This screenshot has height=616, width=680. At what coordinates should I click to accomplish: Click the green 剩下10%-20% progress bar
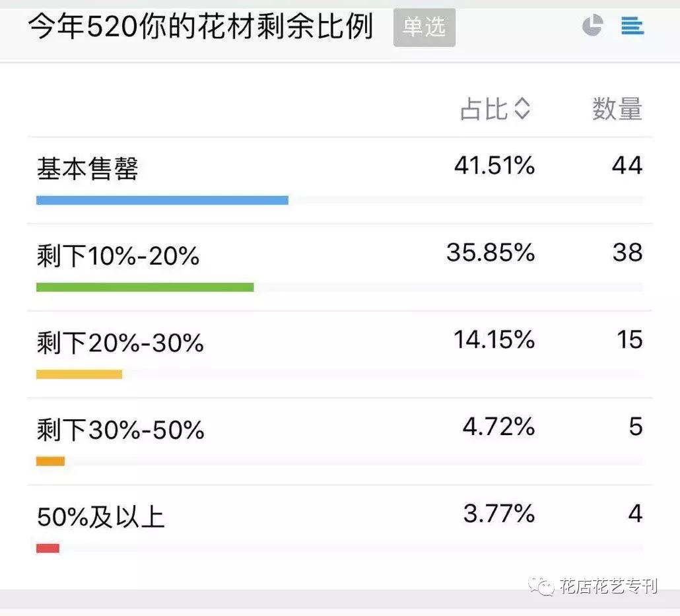145,287
